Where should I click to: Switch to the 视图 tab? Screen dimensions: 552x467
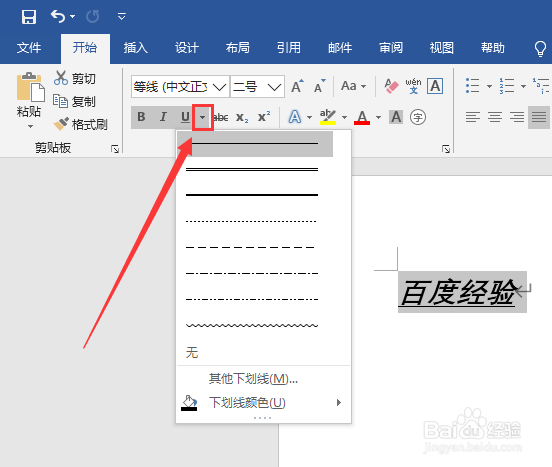pos(441,48)
